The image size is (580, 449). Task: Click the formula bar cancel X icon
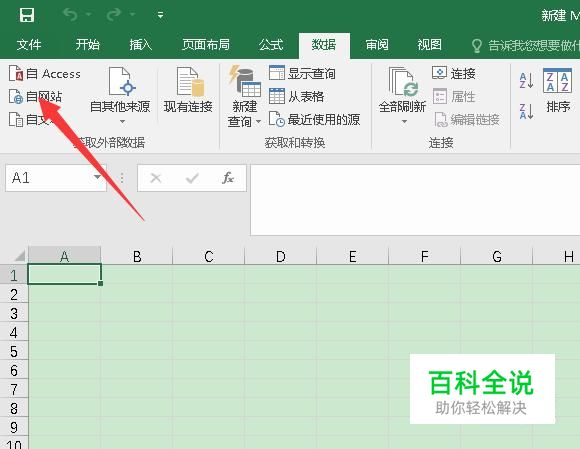156,178
